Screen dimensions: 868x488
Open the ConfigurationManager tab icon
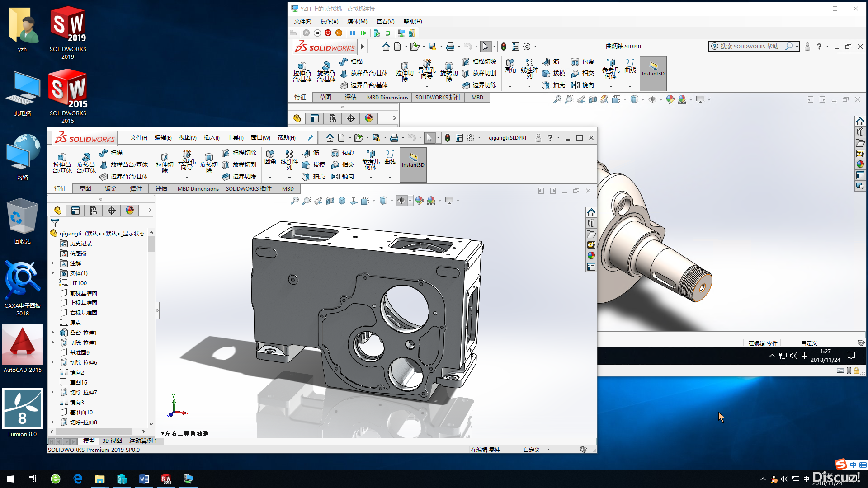click(93, 211)
